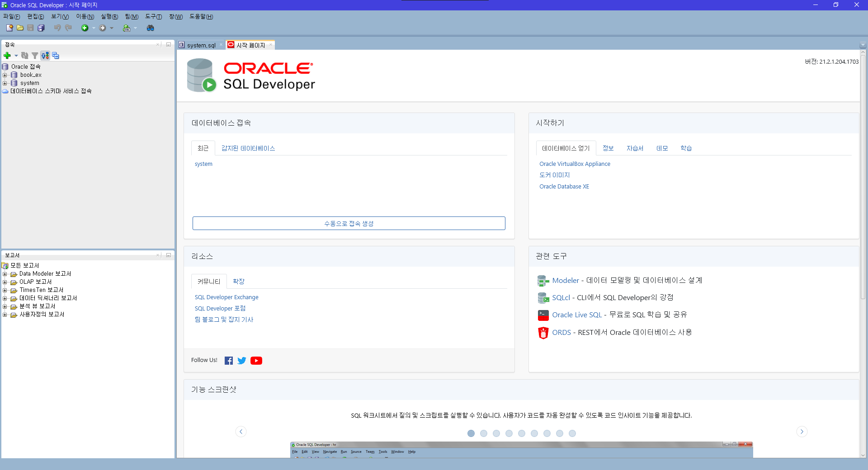Open the SQL Developer Exchange link
Image resolution: width=868 pixels, height=470 pixels.
tap(226, 297)
